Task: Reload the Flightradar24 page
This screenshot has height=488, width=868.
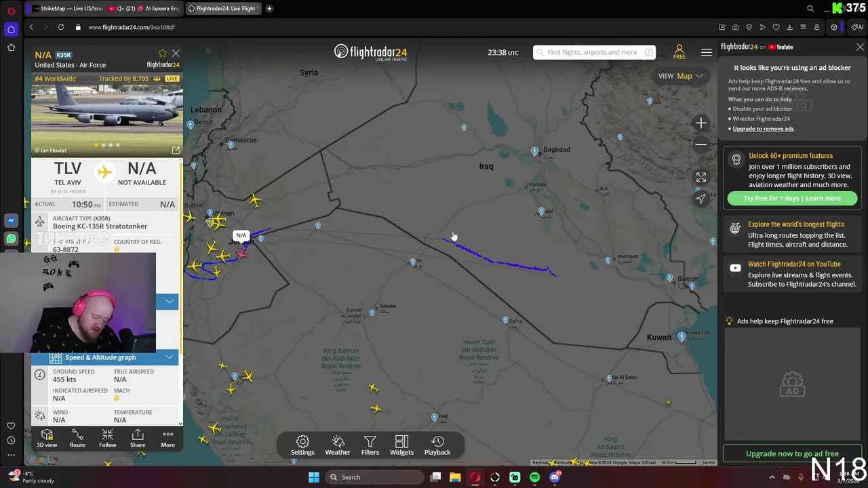Action: pyautogui.click(x=61, y=27)
